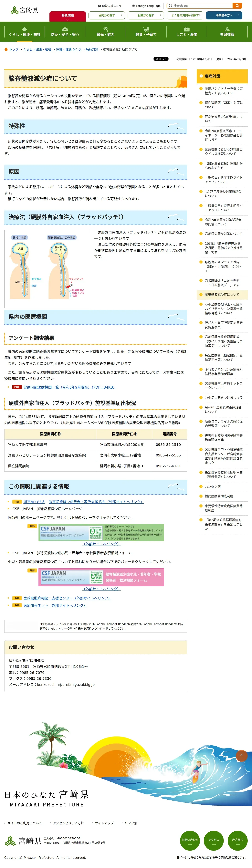This screenshot has width=252, height=868.
Task: Click table cell 県立延岡病院
Action: coord(50,466)
